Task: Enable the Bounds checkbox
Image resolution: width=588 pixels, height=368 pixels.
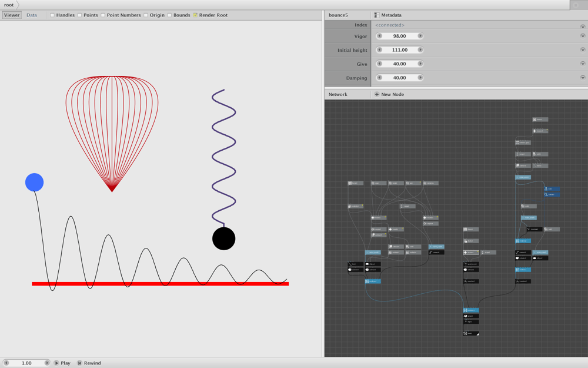Action: click(169, 15)
